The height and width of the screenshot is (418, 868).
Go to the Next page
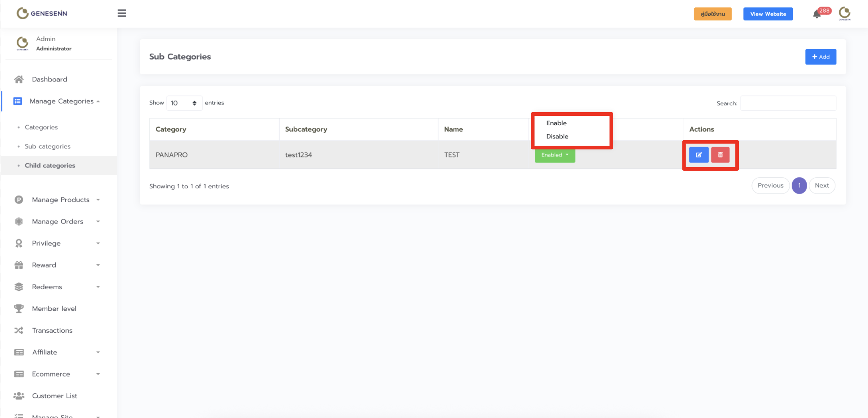822,186
